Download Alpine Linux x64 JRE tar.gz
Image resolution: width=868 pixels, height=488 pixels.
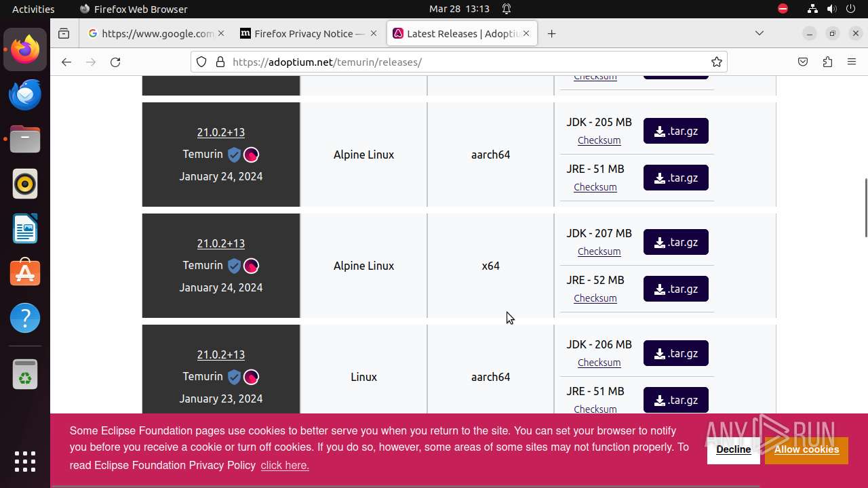[676, 289]
